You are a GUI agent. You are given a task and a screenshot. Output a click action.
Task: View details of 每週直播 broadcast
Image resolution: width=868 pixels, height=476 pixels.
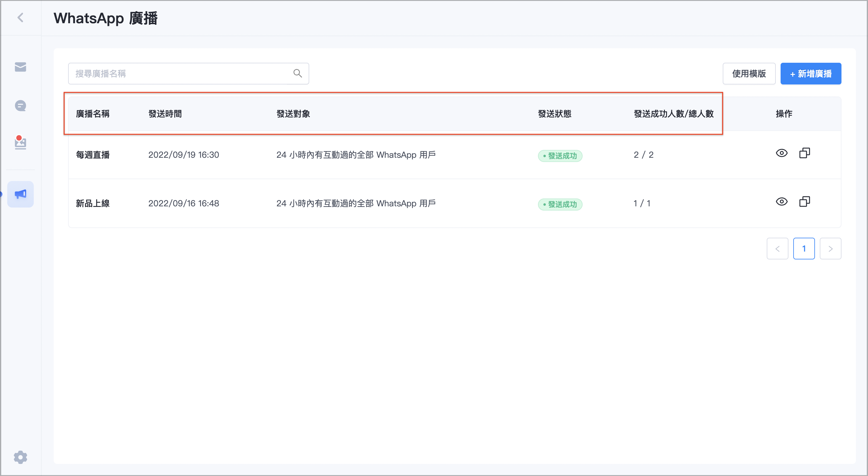coord(782,153)
